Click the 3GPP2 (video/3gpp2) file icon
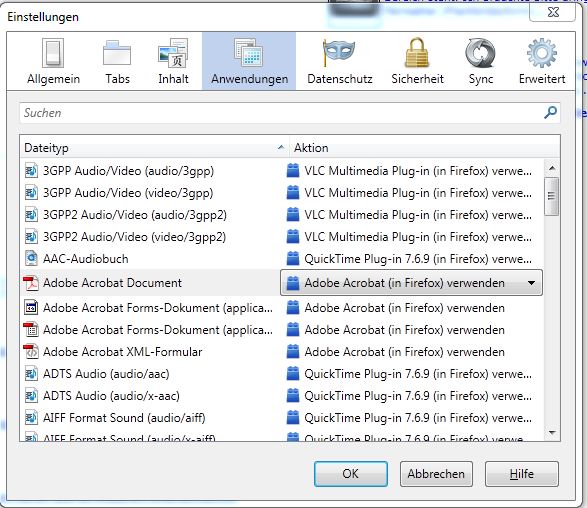 [x=31, y=237]
